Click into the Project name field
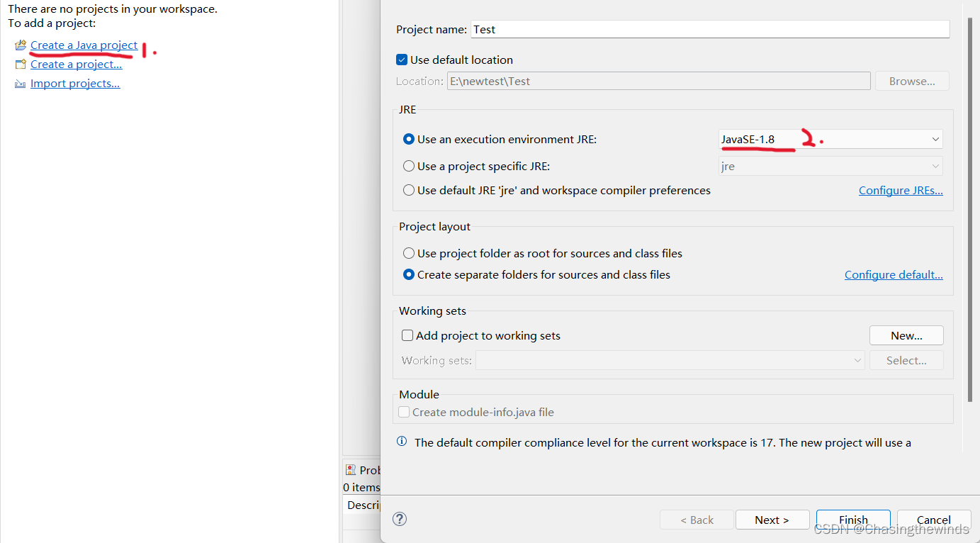This screenshot has height=543, width=980. (x=709, y=29)
